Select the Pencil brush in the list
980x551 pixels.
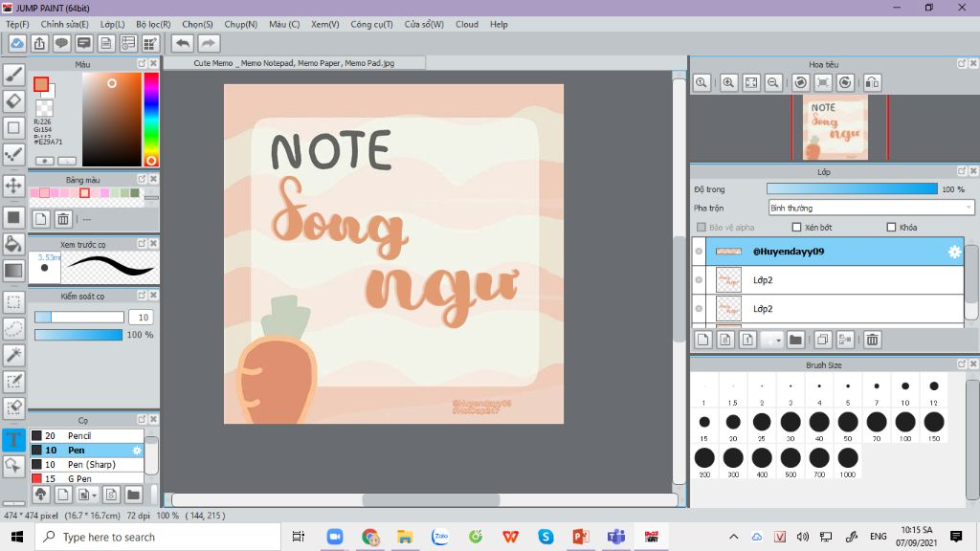[87, 435]
